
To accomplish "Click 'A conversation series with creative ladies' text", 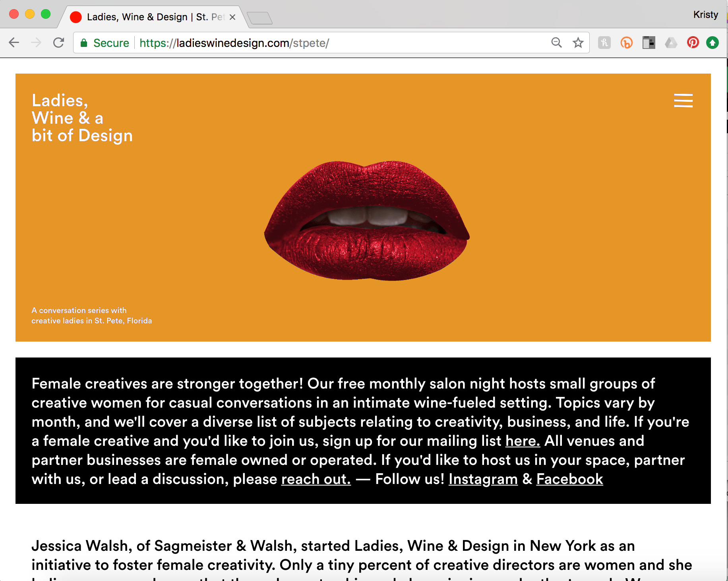I will 91,315.
